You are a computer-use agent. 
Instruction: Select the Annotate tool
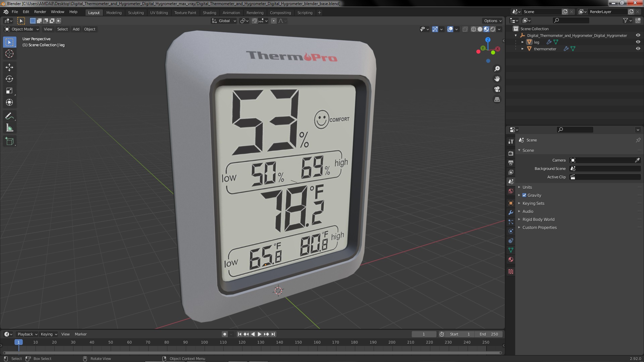9,116
